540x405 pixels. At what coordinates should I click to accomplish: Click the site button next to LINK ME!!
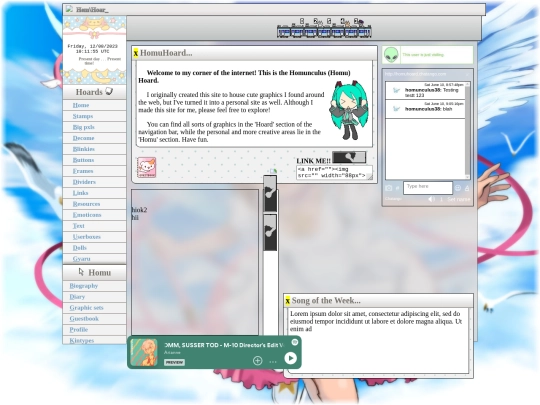click(x=349, y=157)
